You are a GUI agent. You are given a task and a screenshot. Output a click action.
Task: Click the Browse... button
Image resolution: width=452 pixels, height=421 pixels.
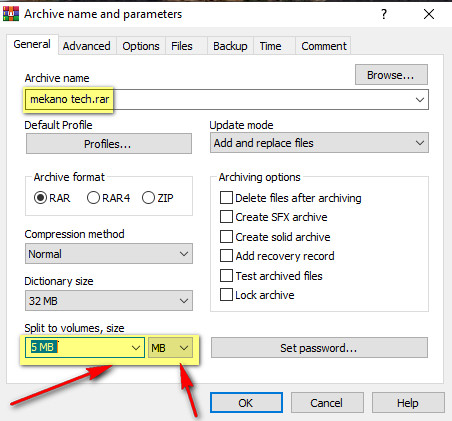pos(391,75)
